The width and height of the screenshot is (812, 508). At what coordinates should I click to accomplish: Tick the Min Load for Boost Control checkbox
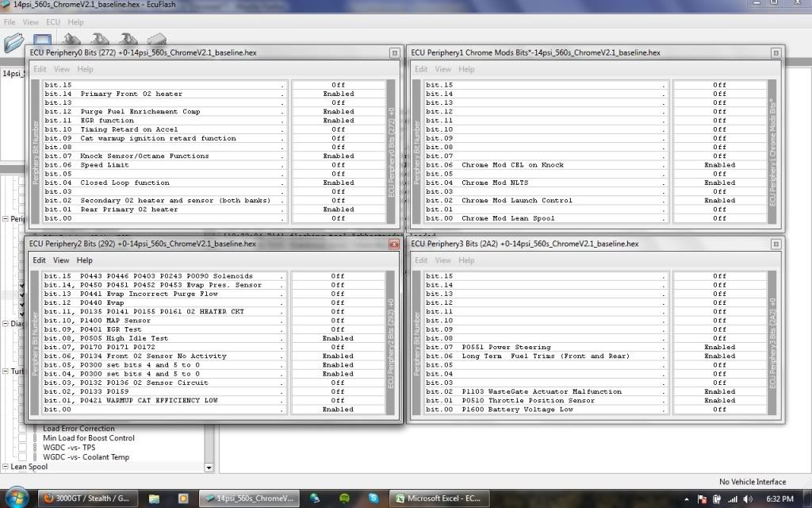point(23,438)
